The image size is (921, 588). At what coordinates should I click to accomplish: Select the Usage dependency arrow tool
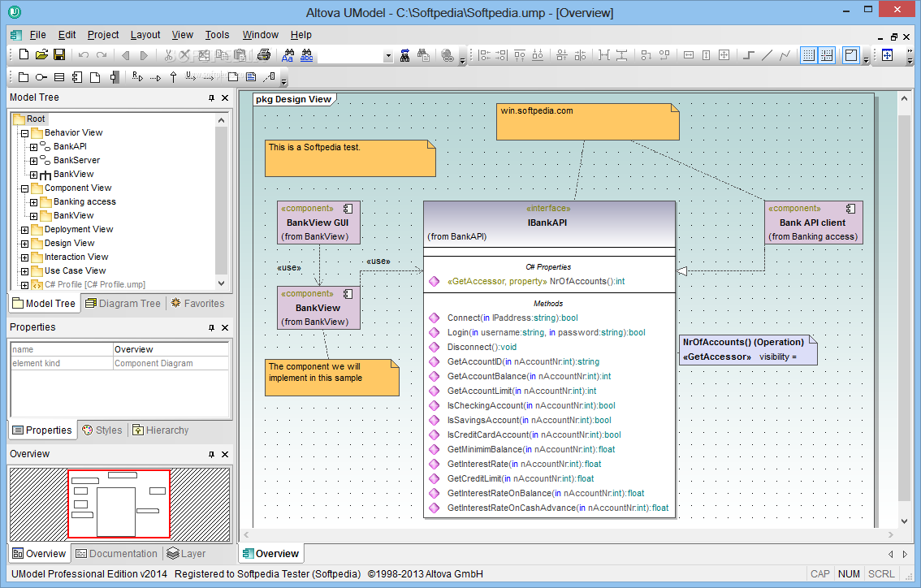click(x=190, y=76)
